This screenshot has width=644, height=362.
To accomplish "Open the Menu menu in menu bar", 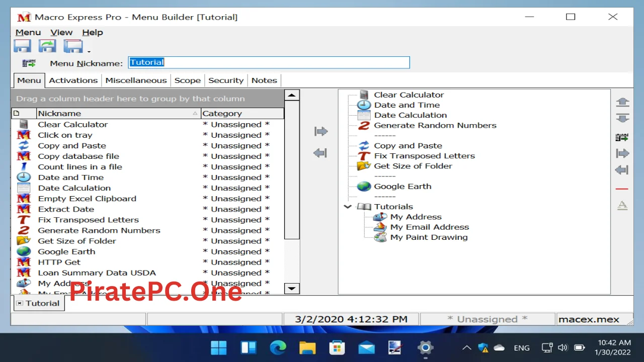I will [x=28, y=32].
